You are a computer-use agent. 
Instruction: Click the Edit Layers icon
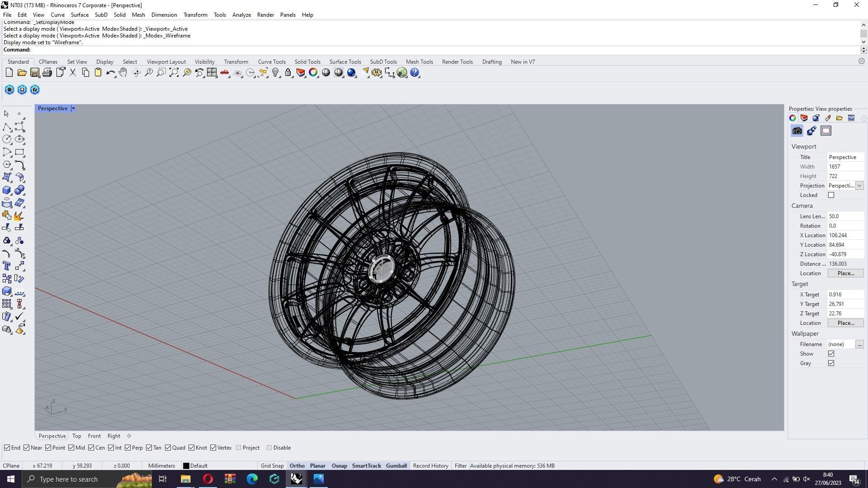[301, 73]
